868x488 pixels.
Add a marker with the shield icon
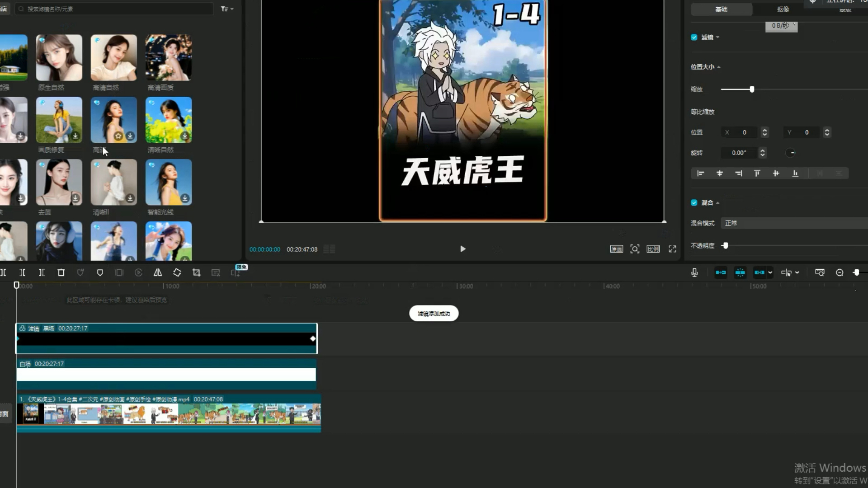click(x=100, y=272)
